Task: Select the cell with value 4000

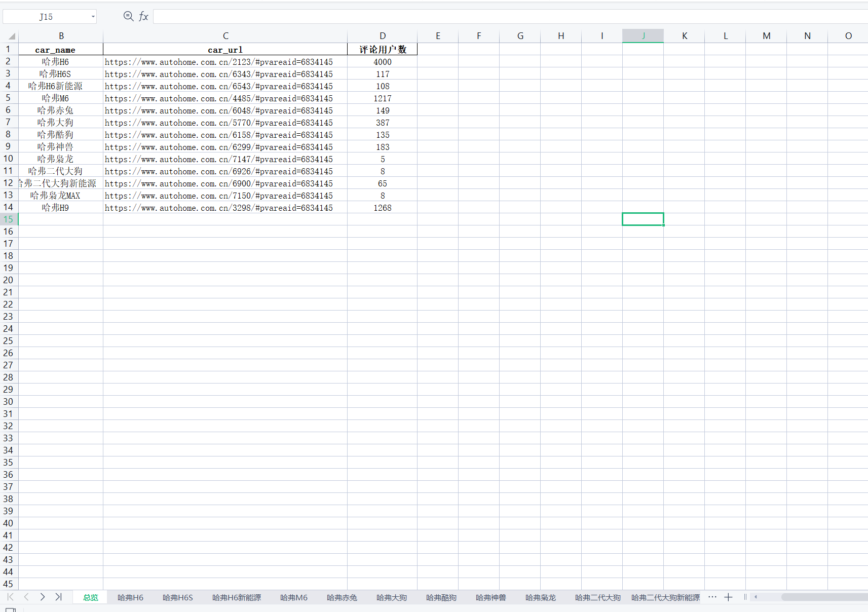Action: pos(383,62)
